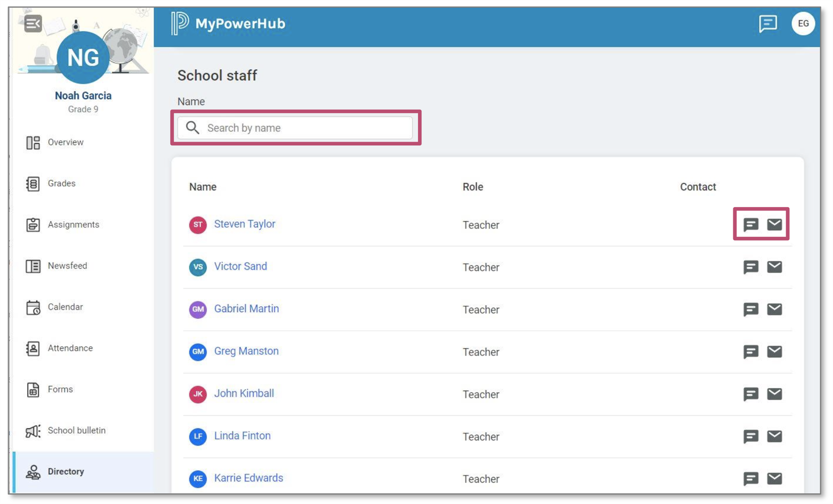Email John Kimball
The image size is (833, 504).
[774, 394]
